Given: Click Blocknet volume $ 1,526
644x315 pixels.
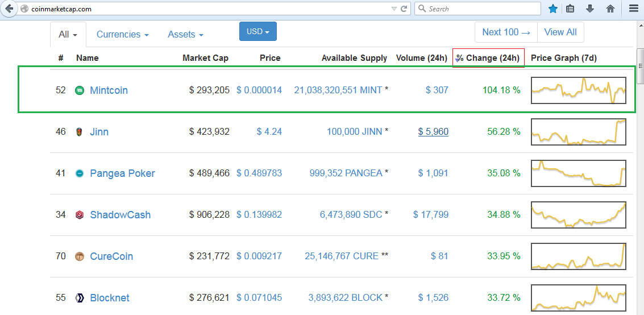Looking at the screenshot, I should pos(433,298).
